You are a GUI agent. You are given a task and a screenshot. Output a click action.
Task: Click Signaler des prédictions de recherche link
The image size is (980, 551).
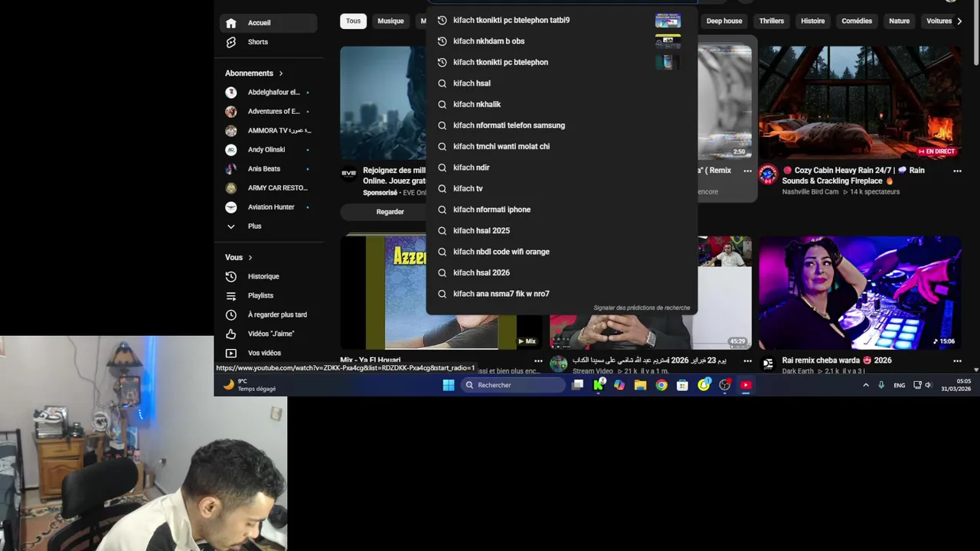[642, 308]
